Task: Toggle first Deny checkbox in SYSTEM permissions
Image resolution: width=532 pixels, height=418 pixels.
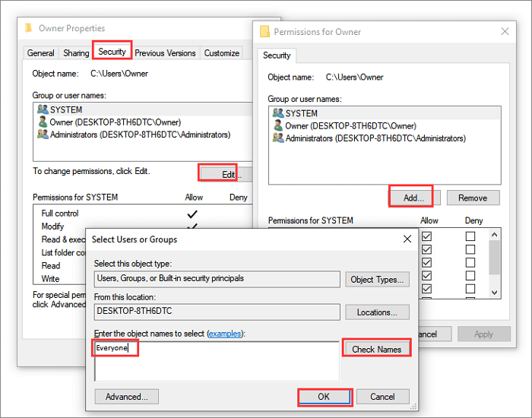Action: [470, 237]
